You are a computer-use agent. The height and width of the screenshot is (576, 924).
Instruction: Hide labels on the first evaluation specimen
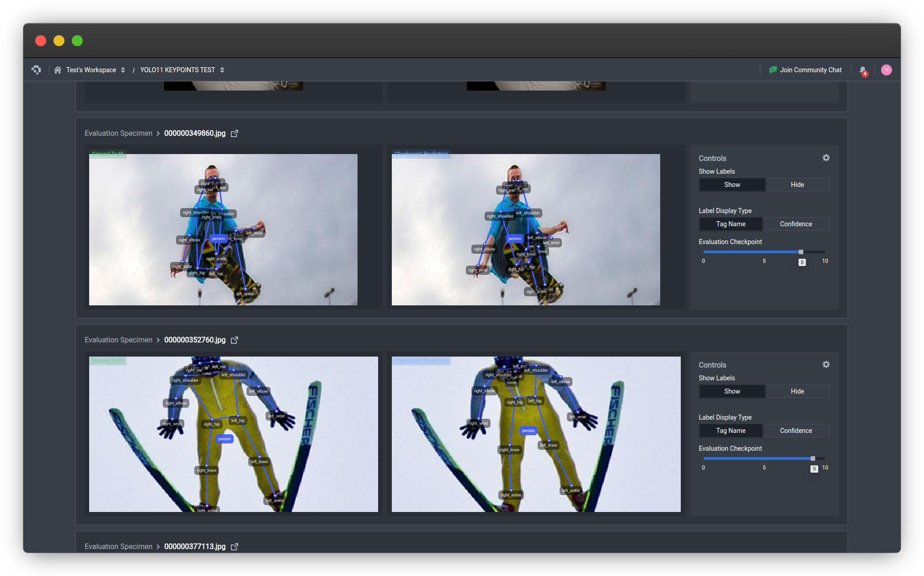coord(797,185)
